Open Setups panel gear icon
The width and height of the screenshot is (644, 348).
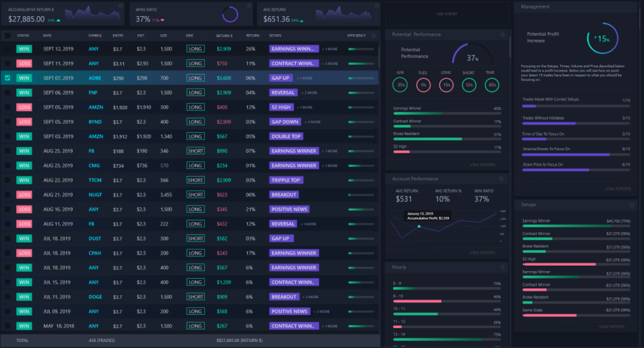[632, 205]
